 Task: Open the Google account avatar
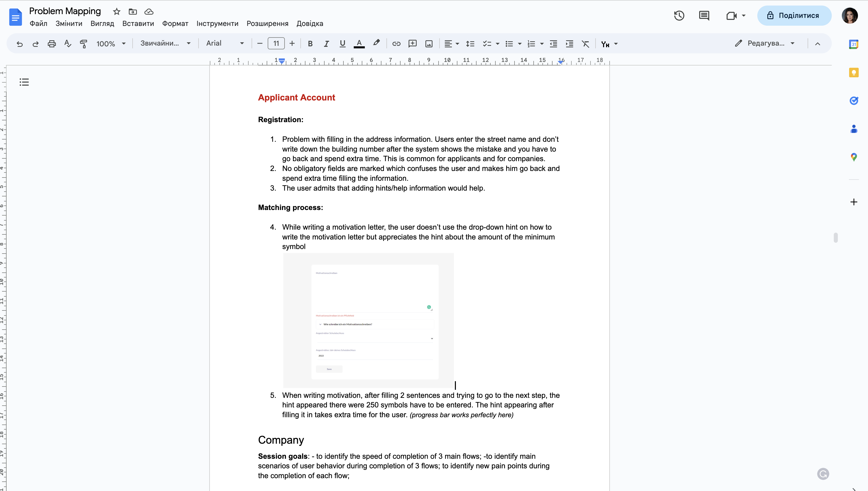(849, 16)
